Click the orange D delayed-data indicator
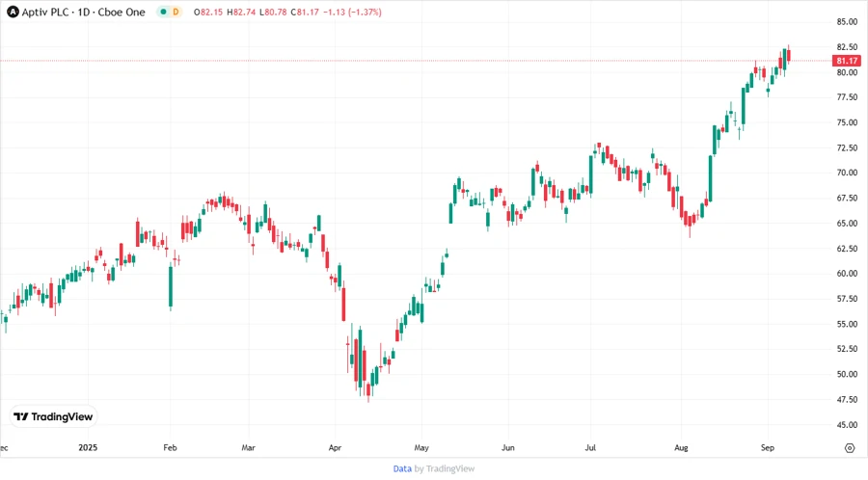Viewport: 868px width, 480px height. coord(176,12)
